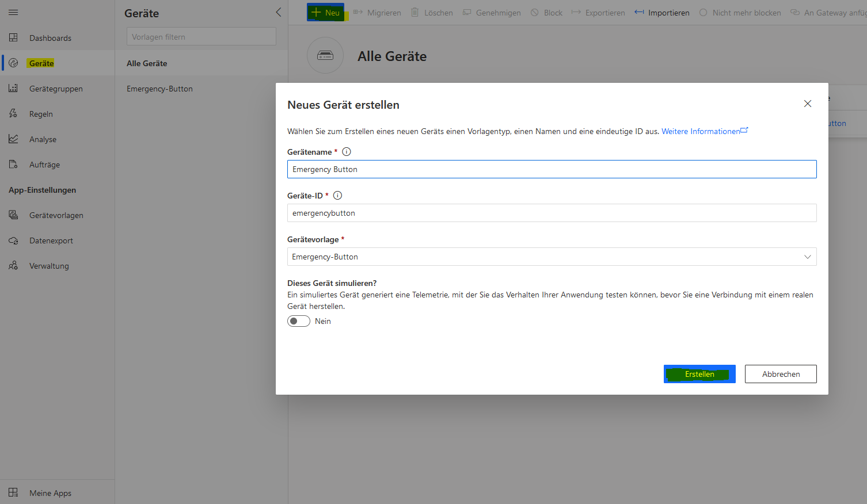
Task: Click into the Geräte-ID input field
Action: click(552, 213)
